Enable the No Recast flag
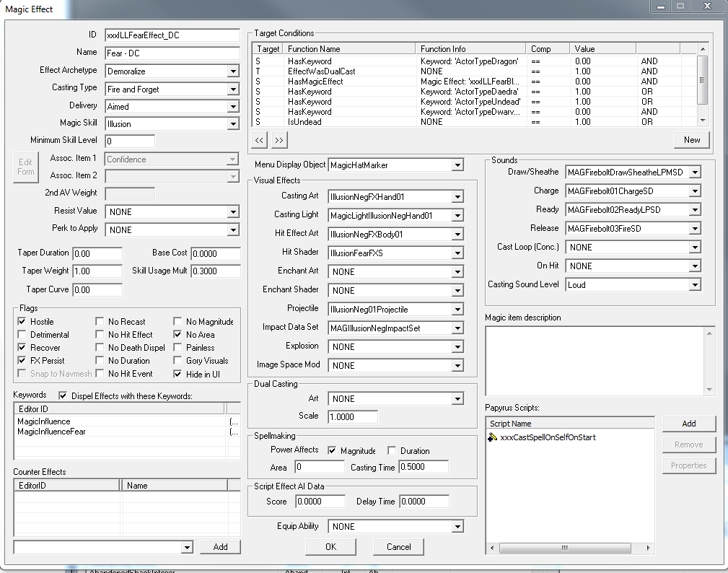 pyautogui.click(x=100, y=321)
